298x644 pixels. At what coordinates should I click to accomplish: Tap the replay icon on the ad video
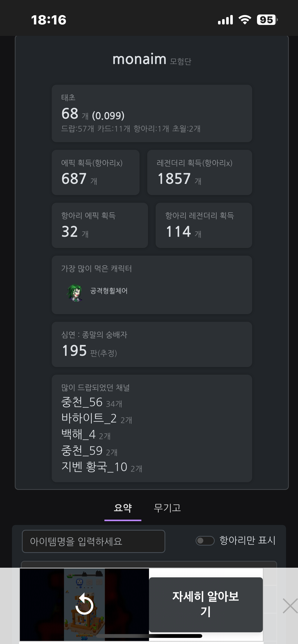tap(84, 605)
